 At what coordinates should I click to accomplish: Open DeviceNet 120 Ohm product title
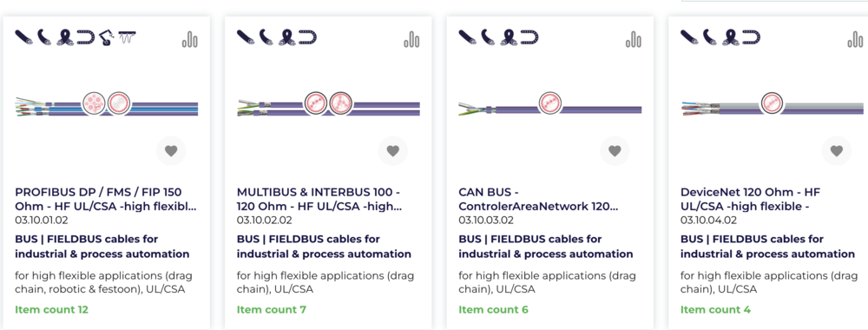pos(750,200)
